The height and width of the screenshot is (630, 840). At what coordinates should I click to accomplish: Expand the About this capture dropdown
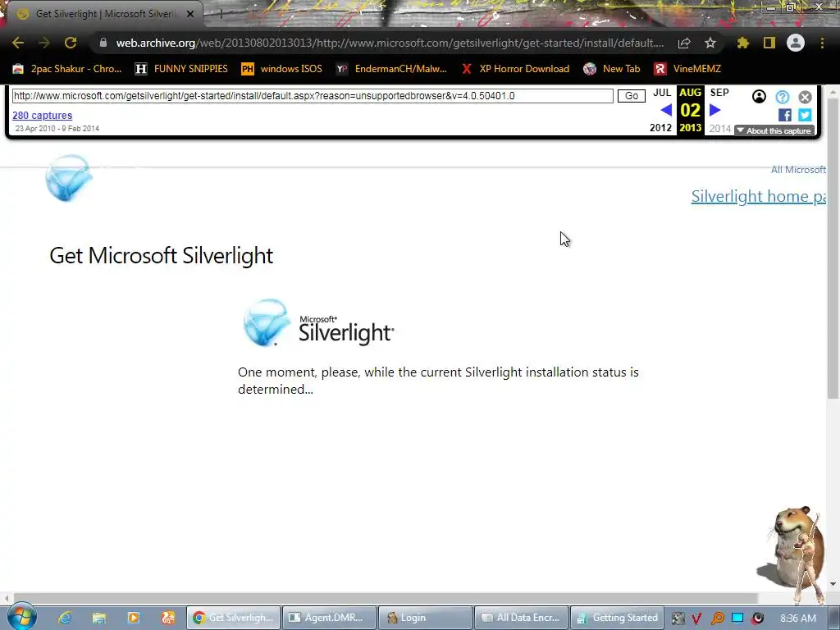(774, 130)
